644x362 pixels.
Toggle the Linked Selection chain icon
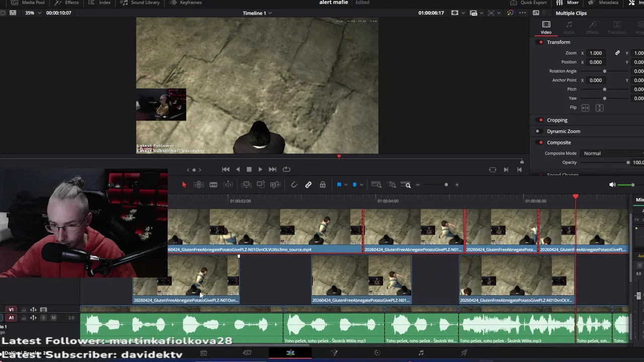[x=308, y=185]
